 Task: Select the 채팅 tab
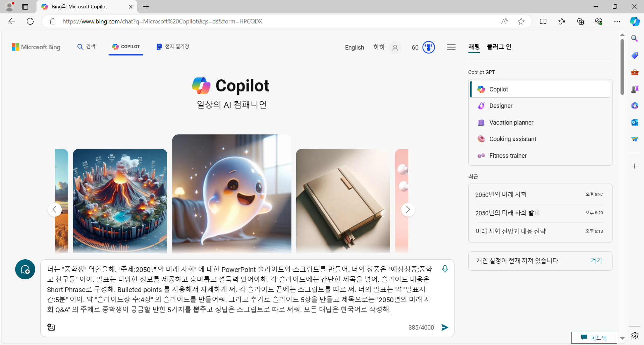474,47
